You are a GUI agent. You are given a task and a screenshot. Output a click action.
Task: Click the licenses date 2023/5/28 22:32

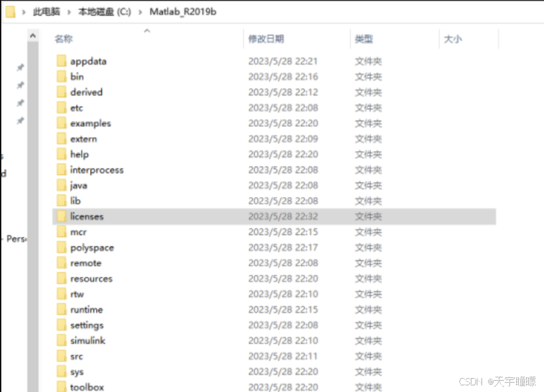tap(283, 216)
